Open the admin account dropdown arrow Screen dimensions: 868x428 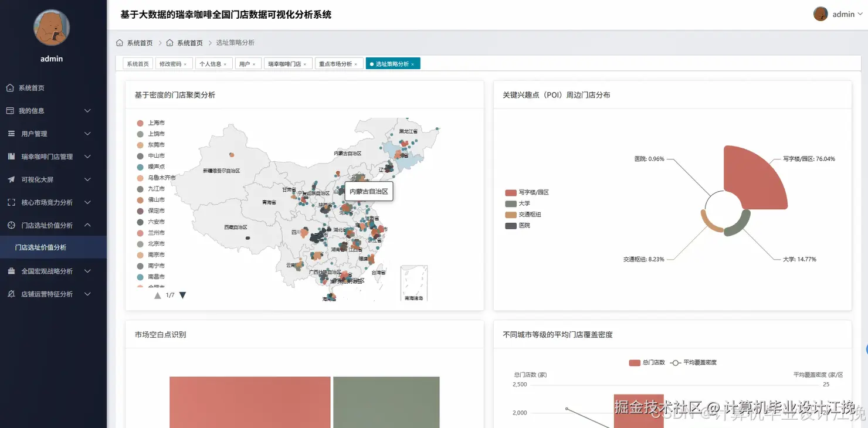point(860,14)
